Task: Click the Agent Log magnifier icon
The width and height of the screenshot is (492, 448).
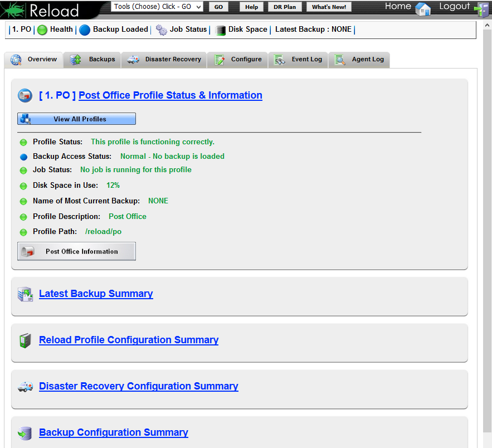Action: (340, 60)
